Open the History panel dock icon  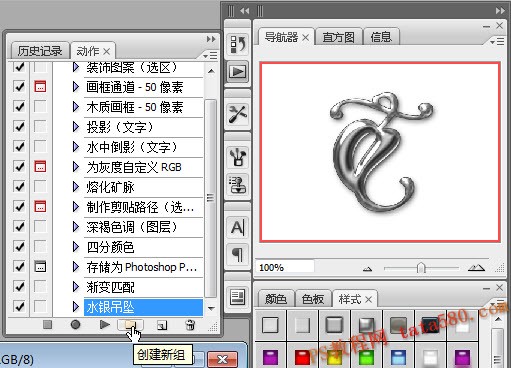(238, 44)
